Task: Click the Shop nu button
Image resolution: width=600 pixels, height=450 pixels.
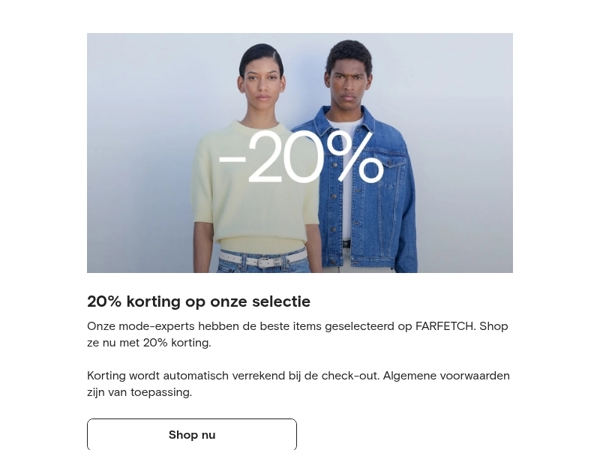Action: point(192,434)
